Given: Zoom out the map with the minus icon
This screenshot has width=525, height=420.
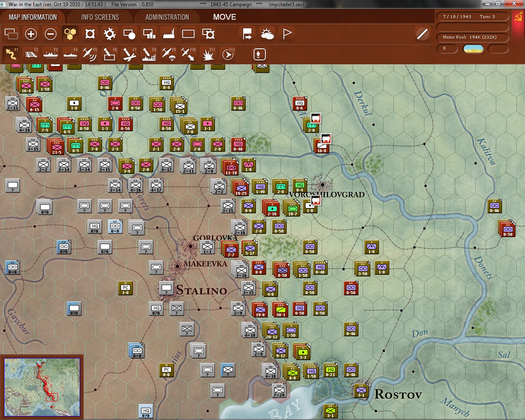Looking at the screenshot, I should pos(50,34).
